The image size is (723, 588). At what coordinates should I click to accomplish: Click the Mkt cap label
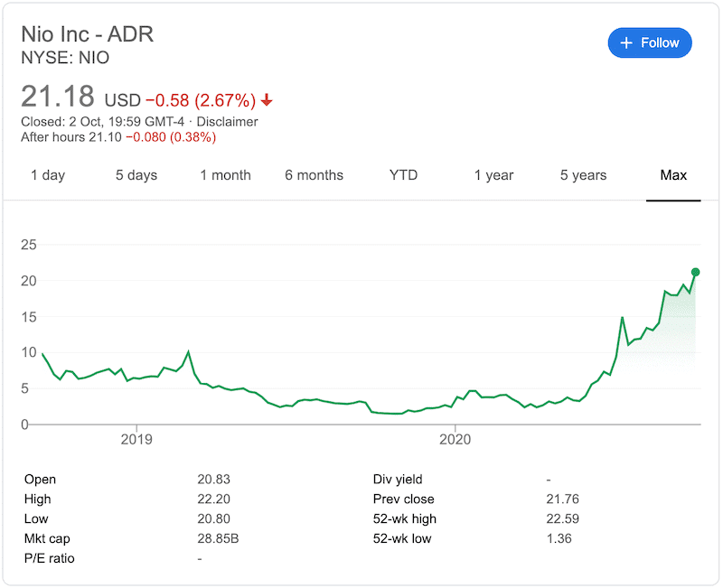47,538
